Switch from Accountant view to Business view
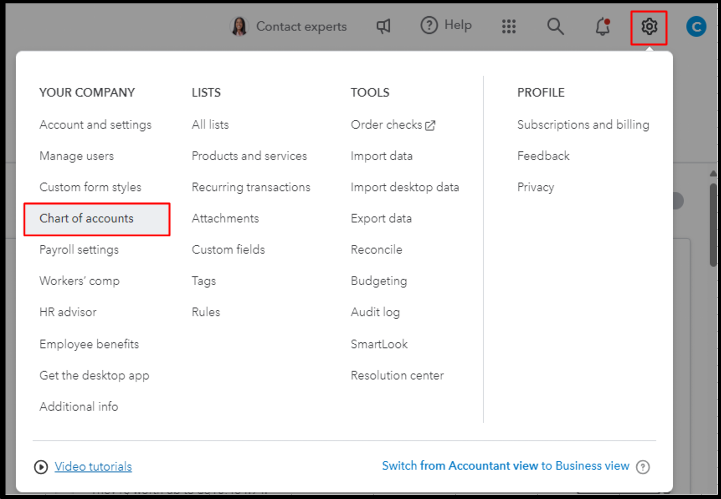The image size is (721, 499). tap(505, 466)
